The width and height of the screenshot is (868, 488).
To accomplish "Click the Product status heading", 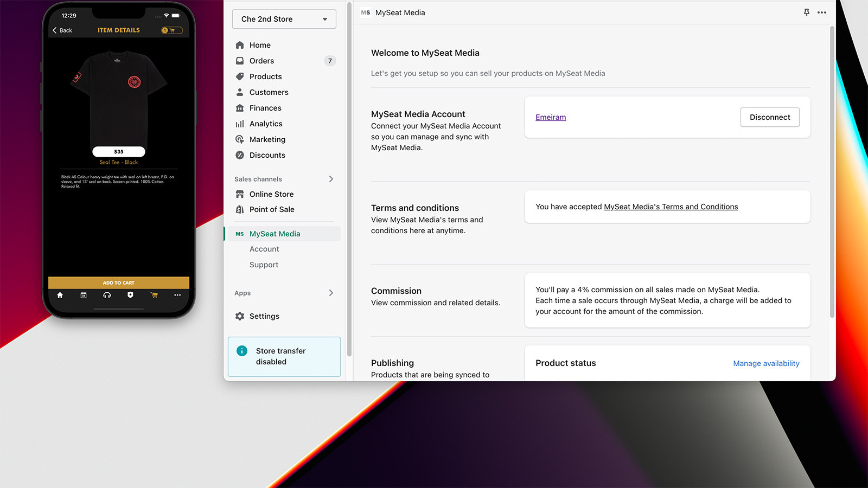I will [x=566, y=363].
